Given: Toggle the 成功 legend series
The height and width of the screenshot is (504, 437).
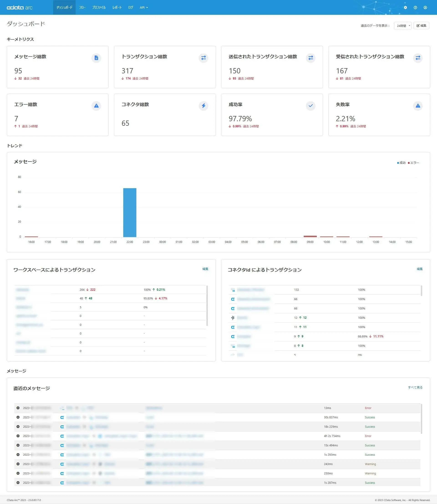Looking at the screenshot, I should click(x=401, y=163).
